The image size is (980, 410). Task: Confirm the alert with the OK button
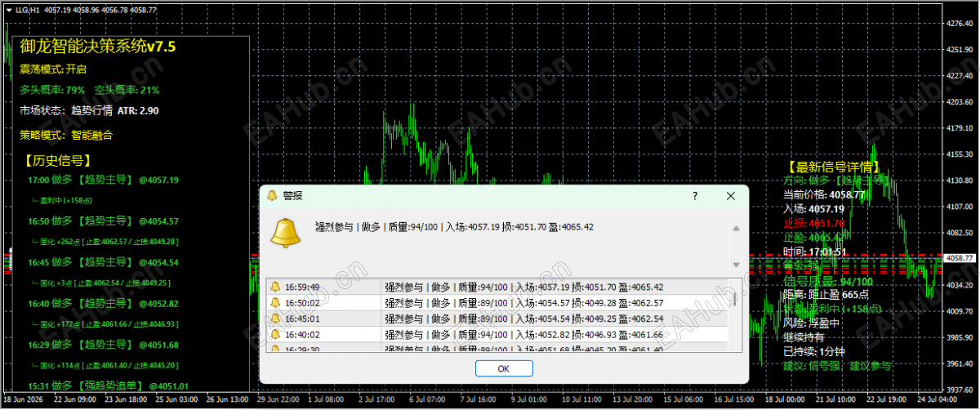(x=503, y=369)
